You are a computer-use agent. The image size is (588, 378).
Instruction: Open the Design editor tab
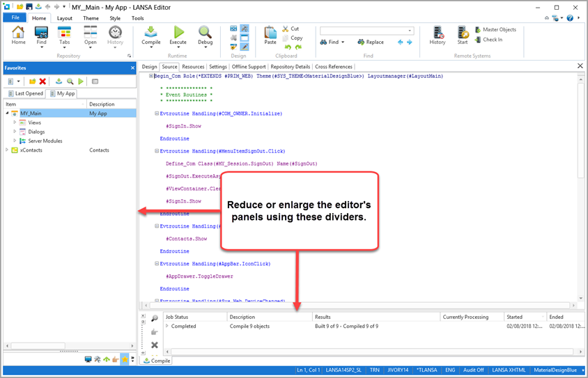pyautogui.click(x=149, y=67)
